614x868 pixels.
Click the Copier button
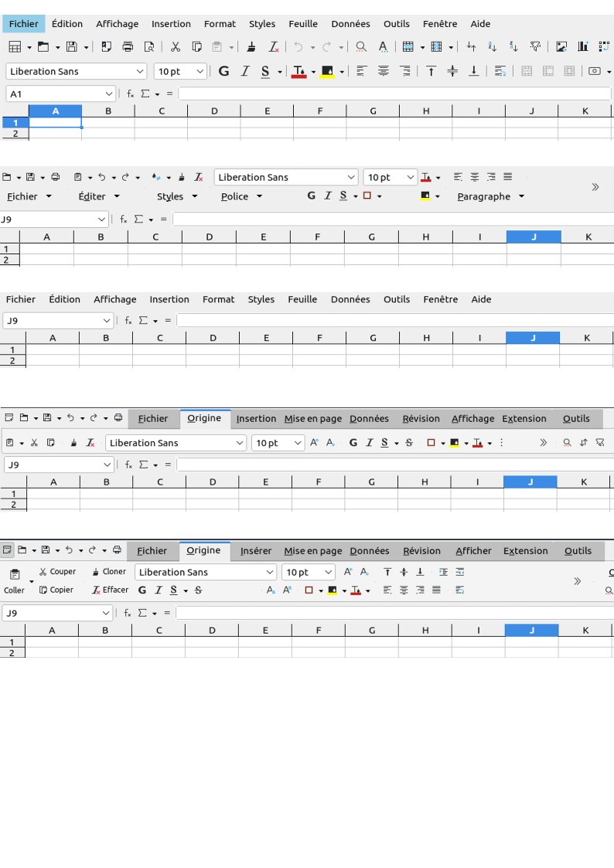56,590
